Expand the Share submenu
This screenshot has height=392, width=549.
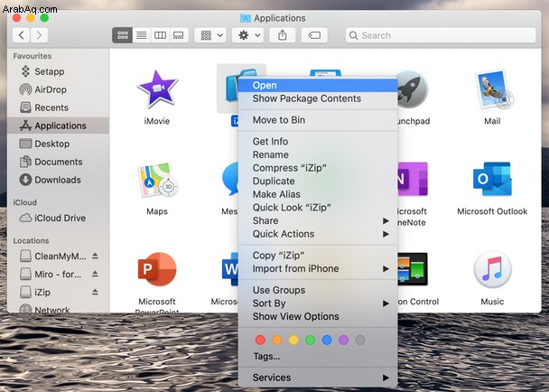[318, 220]
